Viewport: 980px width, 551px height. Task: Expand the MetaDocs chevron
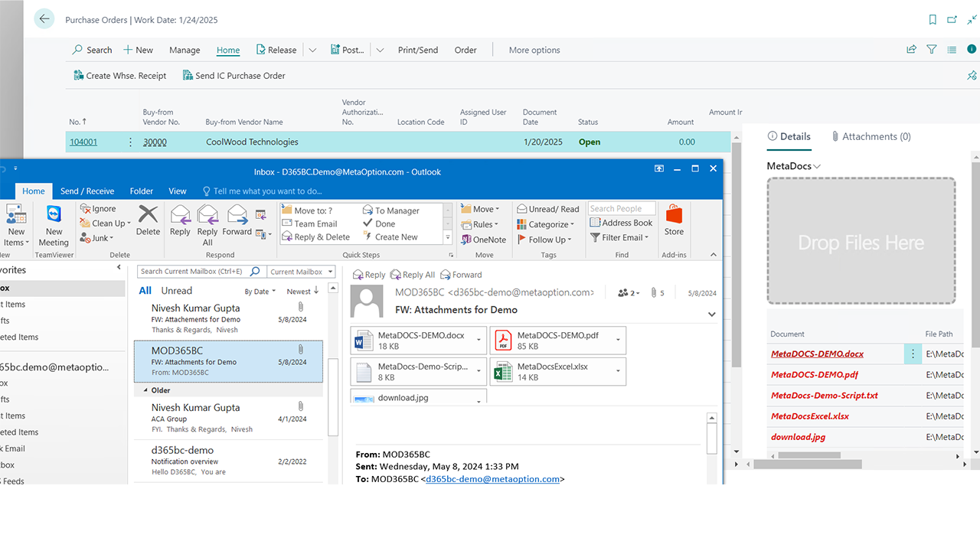coord(817,167)
